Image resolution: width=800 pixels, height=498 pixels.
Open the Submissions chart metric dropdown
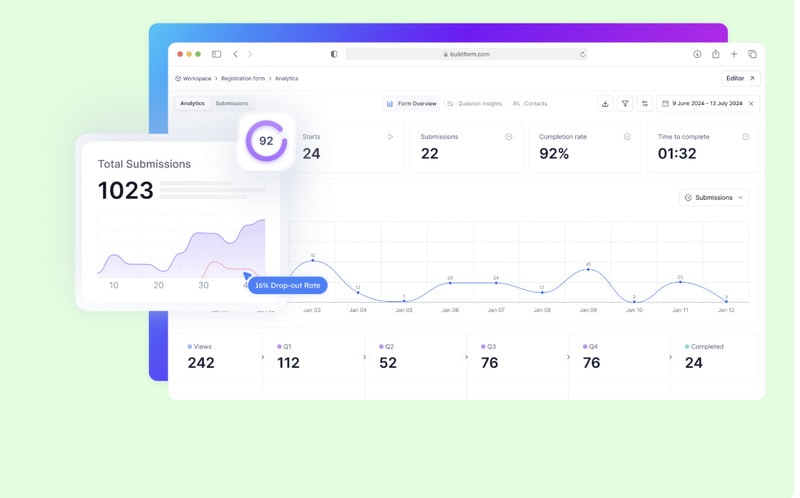point(714,198)
